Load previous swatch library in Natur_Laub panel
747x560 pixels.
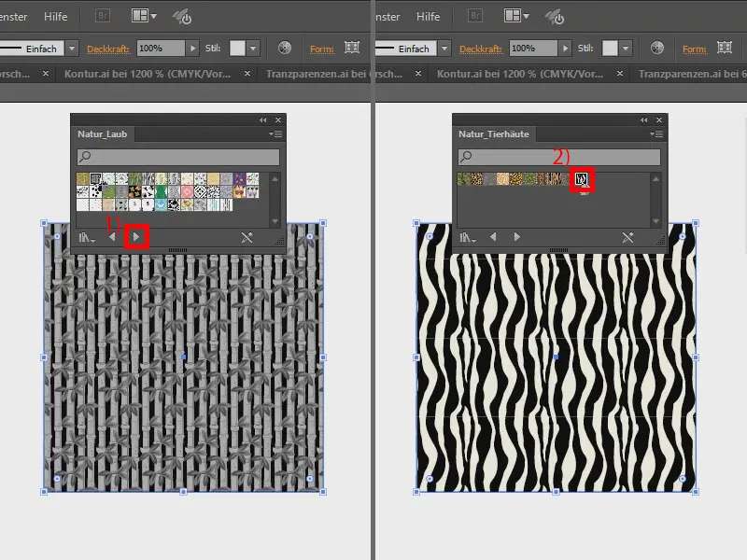click(112, 237)
